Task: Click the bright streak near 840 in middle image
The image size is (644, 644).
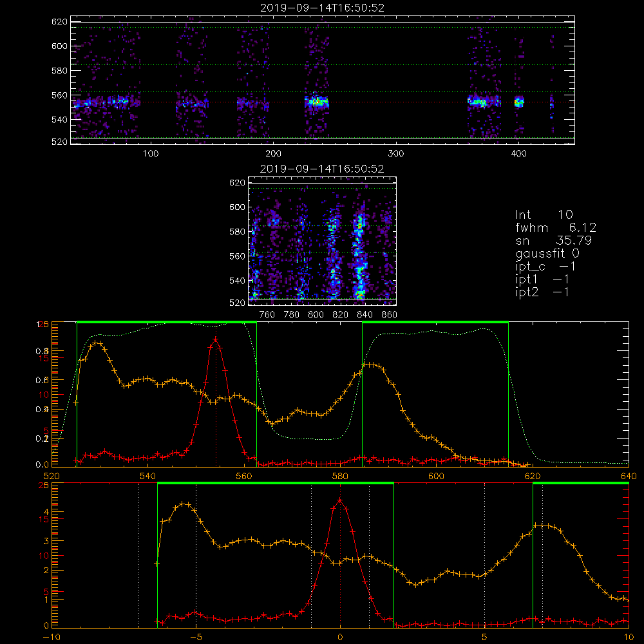Action: click(360, 254)
